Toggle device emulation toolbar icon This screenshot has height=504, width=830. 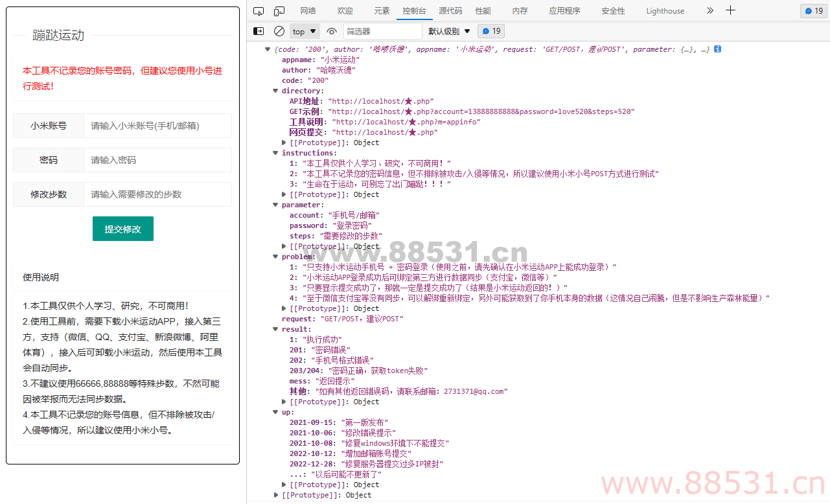(x=279, y=10)
